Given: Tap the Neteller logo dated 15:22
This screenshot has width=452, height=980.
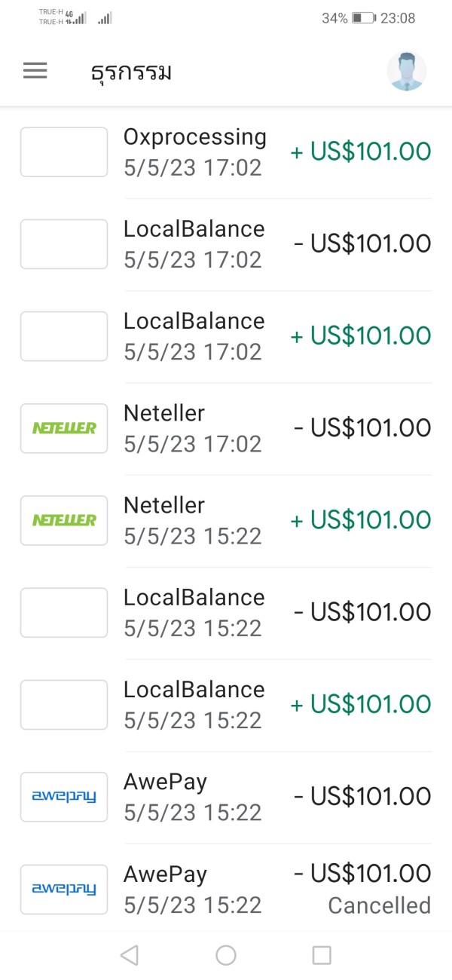Looking at the screenshot, I should click(x=64, y=520).
